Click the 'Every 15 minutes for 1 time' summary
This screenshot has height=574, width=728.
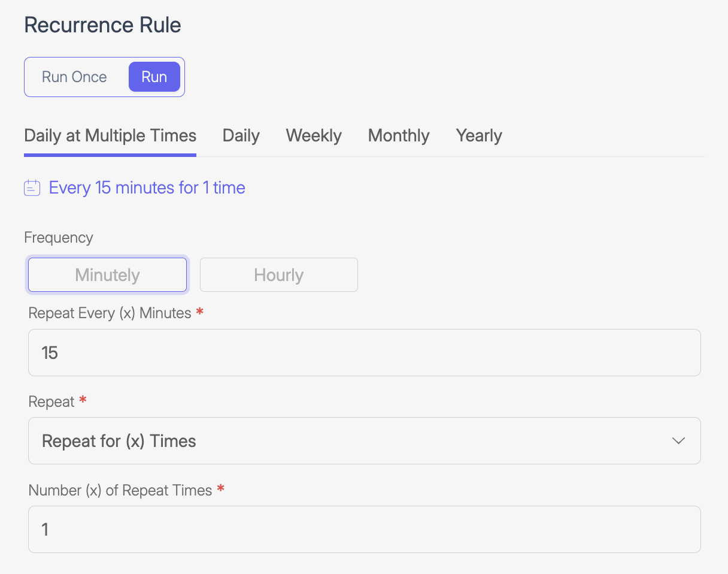(x=147, y=188)
